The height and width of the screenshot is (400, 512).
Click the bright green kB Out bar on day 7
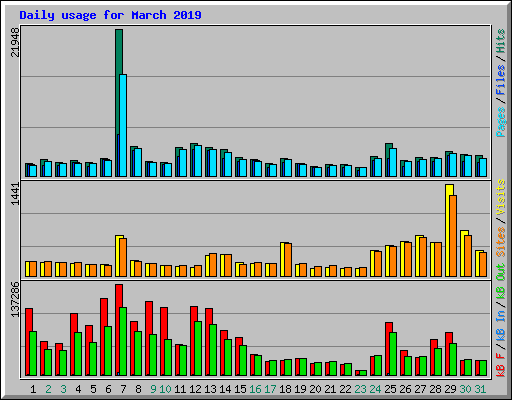pos(123,342)
